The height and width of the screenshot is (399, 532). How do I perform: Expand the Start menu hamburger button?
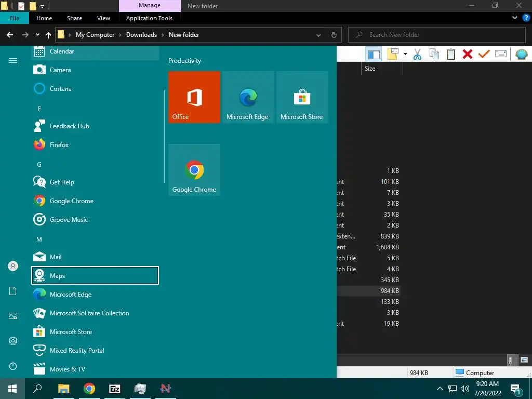(x=13, y=60)
